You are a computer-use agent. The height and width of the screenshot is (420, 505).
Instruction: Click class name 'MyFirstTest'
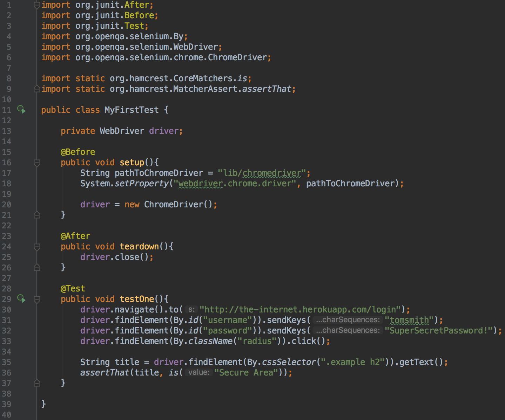(132, 110)
